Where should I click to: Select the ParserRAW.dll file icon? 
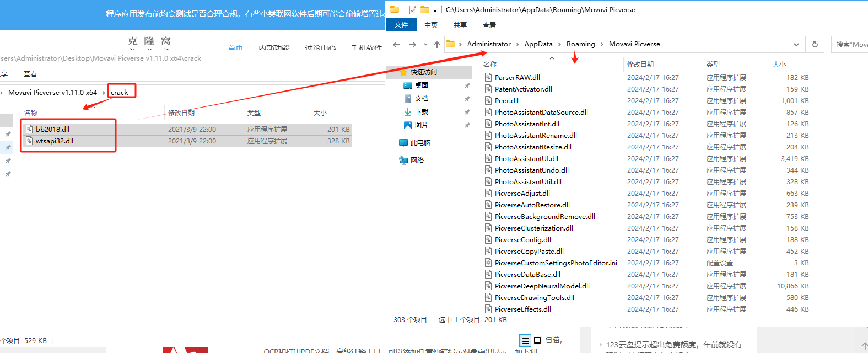click(488, 77)
